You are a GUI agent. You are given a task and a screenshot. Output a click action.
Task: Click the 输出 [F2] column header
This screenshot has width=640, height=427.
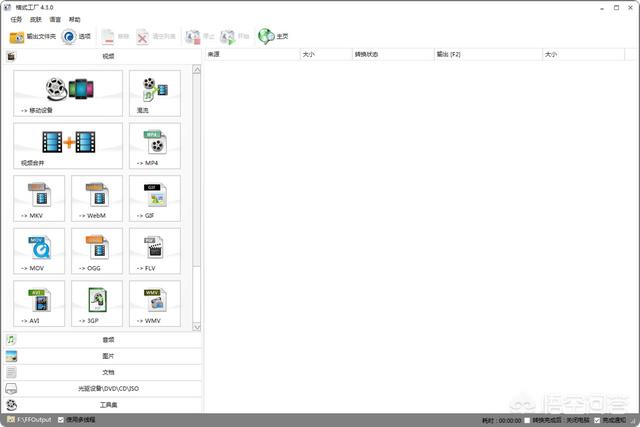click(488, 54)
